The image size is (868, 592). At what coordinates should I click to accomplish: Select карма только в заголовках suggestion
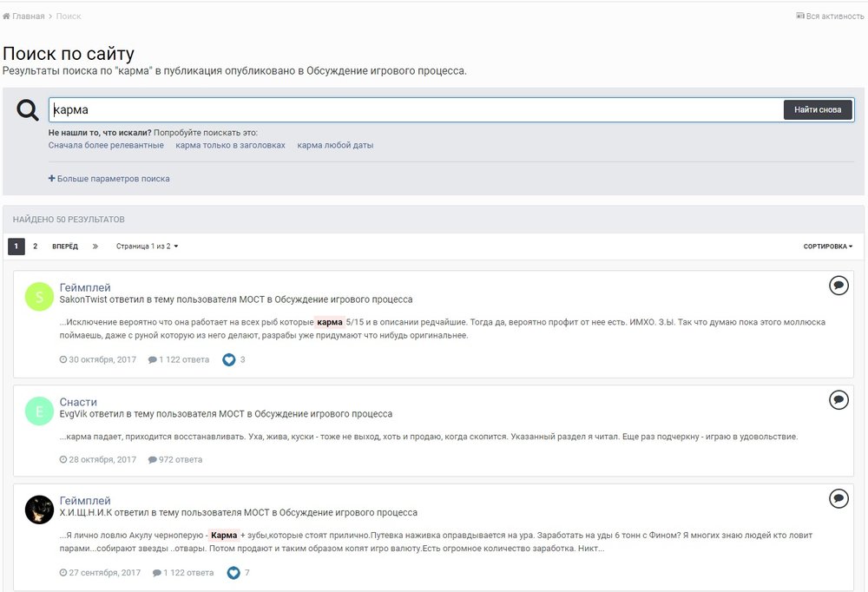point(230,145)
